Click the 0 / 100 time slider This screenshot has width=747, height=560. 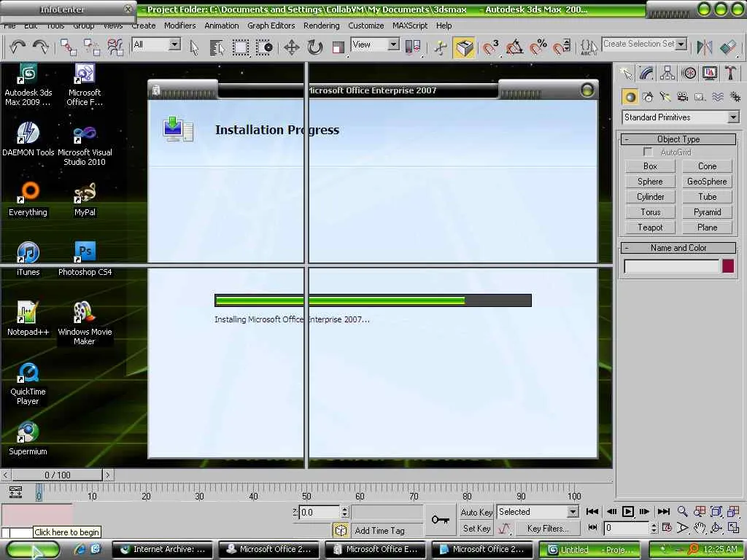point(57,475)
